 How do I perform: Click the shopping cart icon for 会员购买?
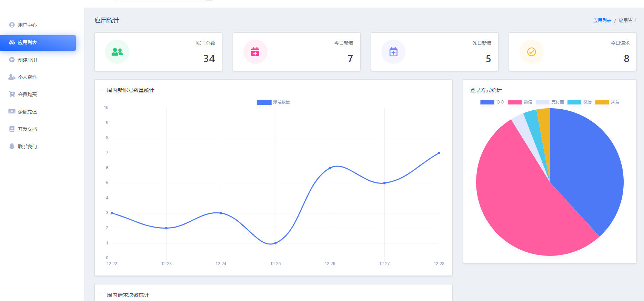coord(12,94)
